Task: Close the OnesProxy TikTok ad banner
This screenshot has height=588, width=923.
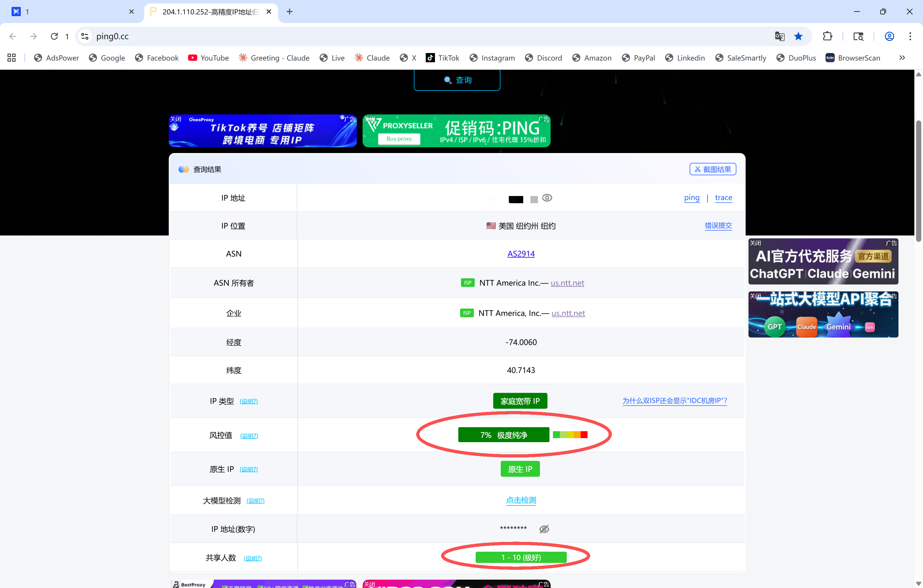Action: 175,119
